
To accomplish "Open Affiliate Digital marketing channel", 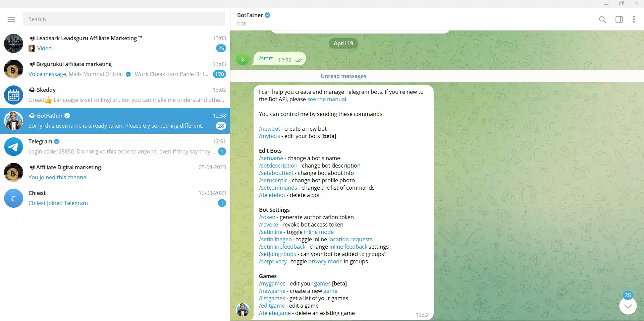I will (115, 172).
